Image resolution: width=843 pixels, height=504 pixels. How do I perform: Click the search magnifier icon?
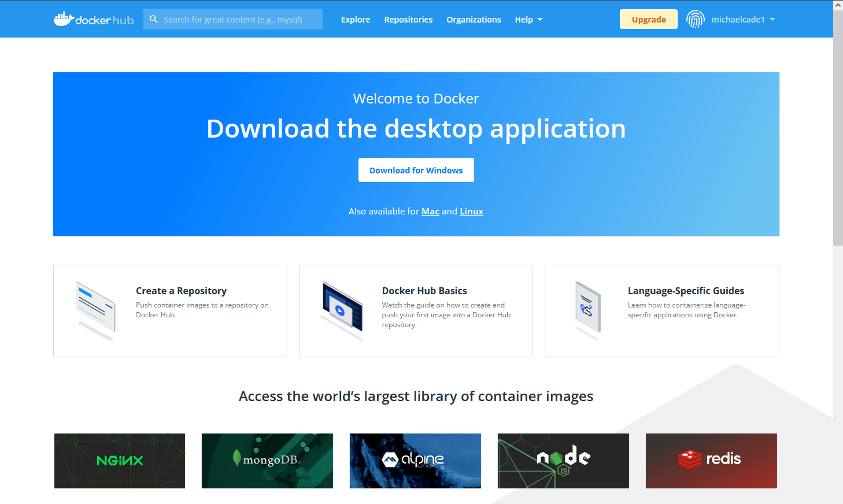[153, 18]
